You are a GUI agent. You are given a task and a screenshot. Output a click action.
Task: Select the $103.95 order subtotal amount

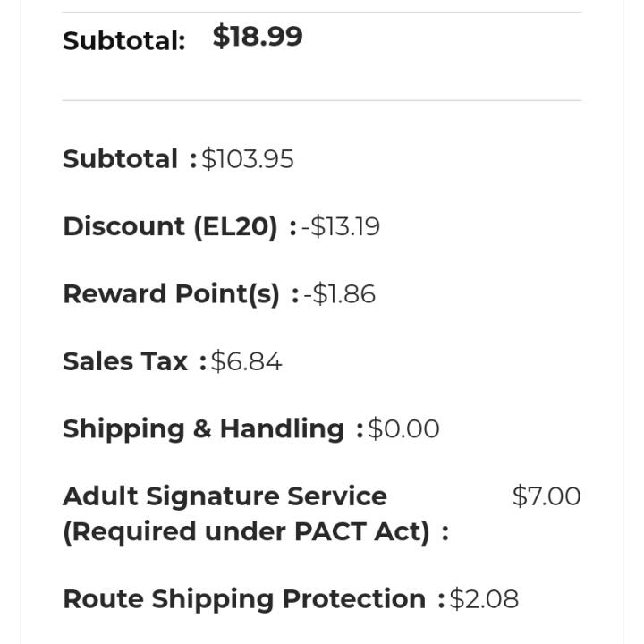248,159
